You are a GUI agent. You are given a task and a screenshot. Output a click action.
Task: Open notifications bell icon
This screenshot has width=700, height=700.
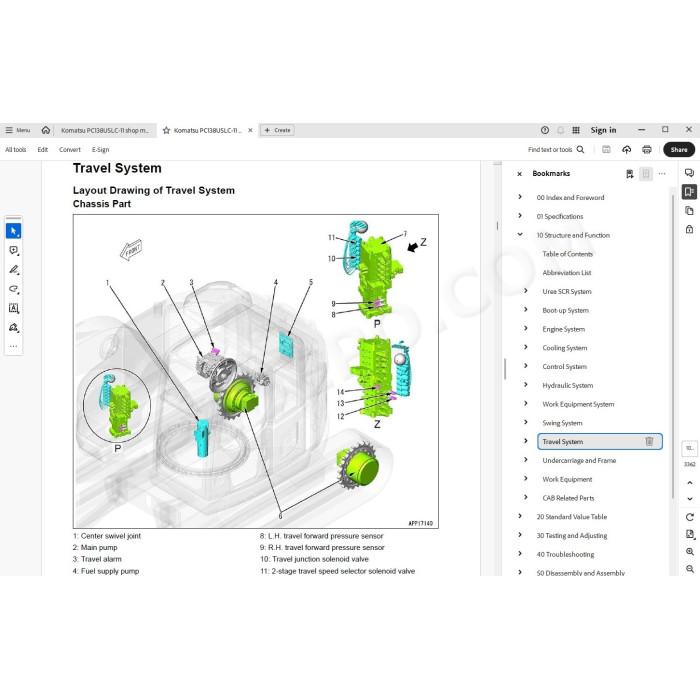tap(560, 130)
